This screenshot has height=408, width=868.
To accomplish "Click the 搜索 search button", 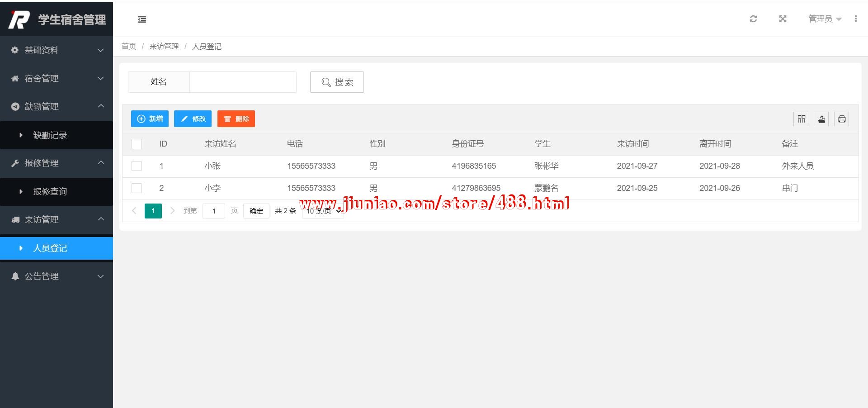I will pos(337,82).
